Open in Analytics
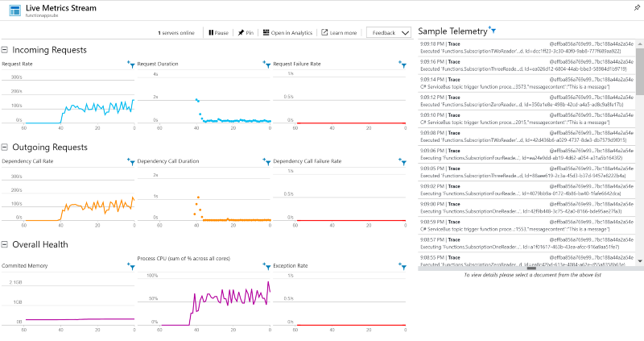This screenshot has height=341, width=644. coord(287,32)
